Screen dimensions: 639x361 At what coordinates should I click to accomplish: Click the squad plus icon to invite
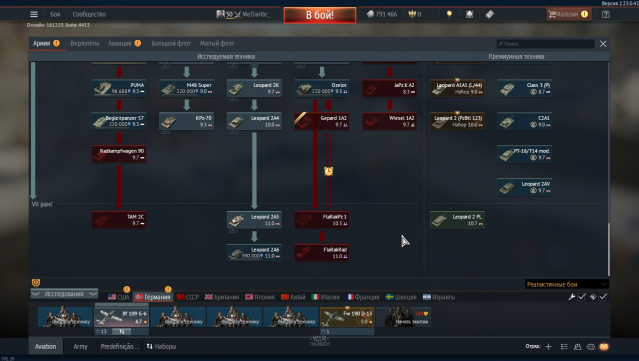point(549,347)
